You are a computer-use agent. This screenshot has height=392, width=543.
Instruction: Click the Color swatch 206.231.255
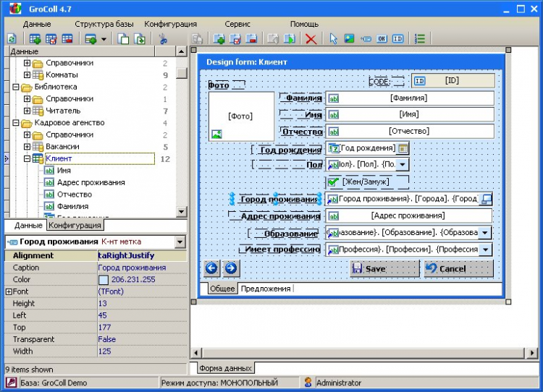pyautogui.click(x=104, y=280)
